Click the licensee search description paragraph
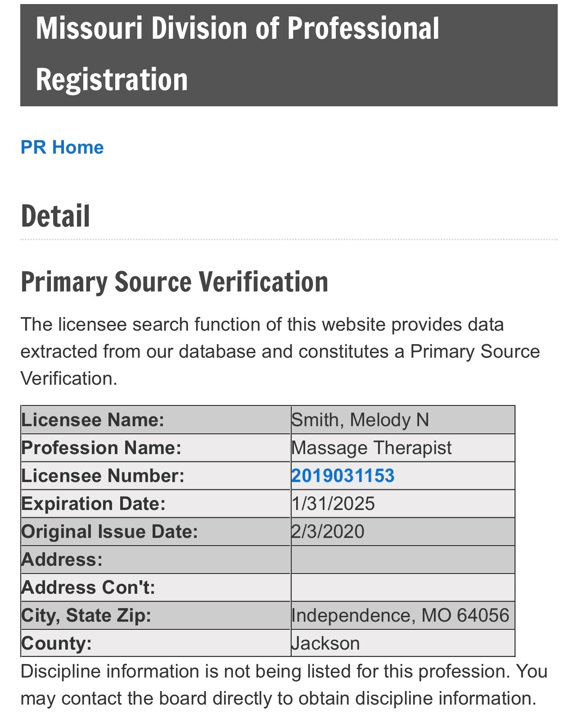The height and width of the screenshot is (728, 578). (x=280, y=351)
